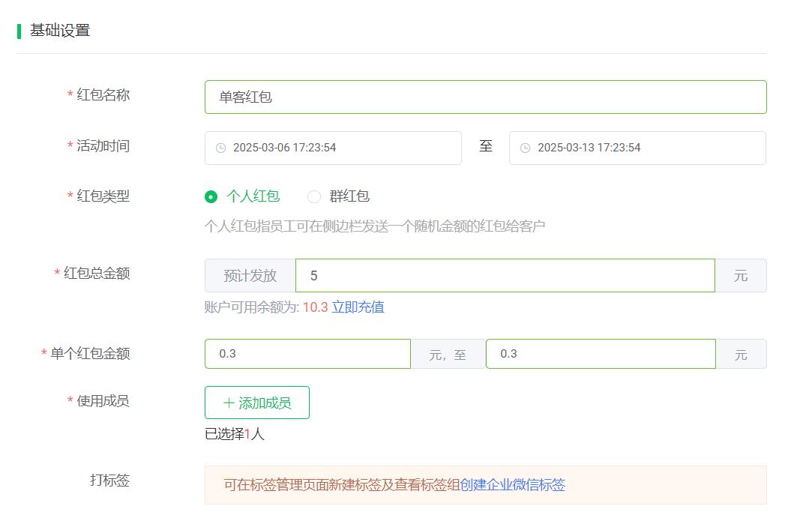
Task: Click the 已选择1人 text
Action: click(235, 434)
